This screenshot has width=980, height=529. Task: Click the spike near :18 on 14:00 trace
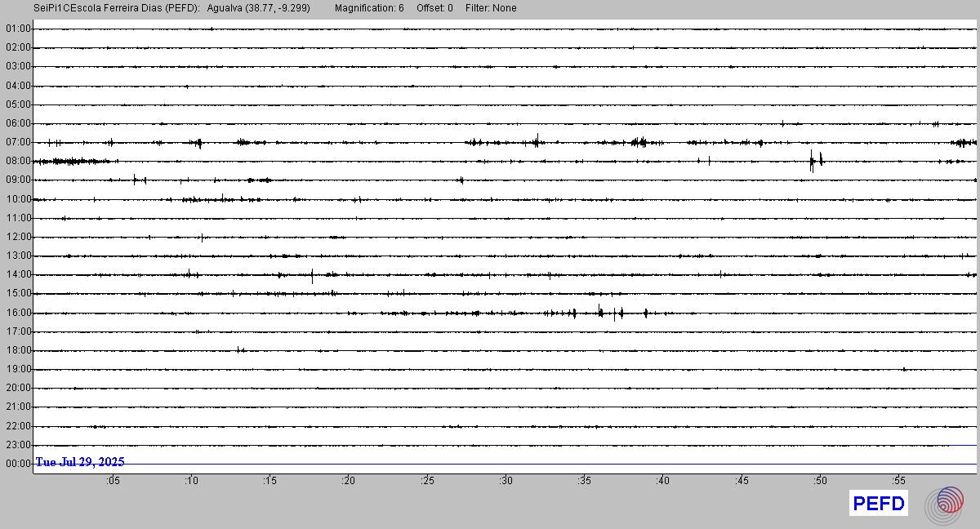(x=312, y=275)
